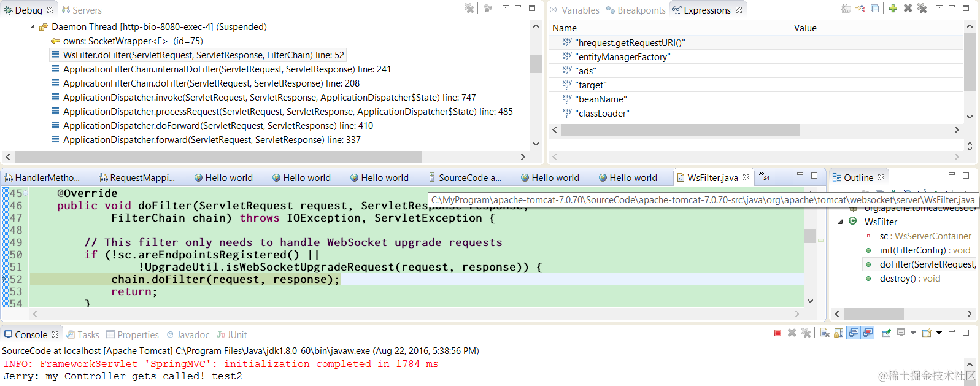
Task: Clear the Console output
Action: [825, 333]
